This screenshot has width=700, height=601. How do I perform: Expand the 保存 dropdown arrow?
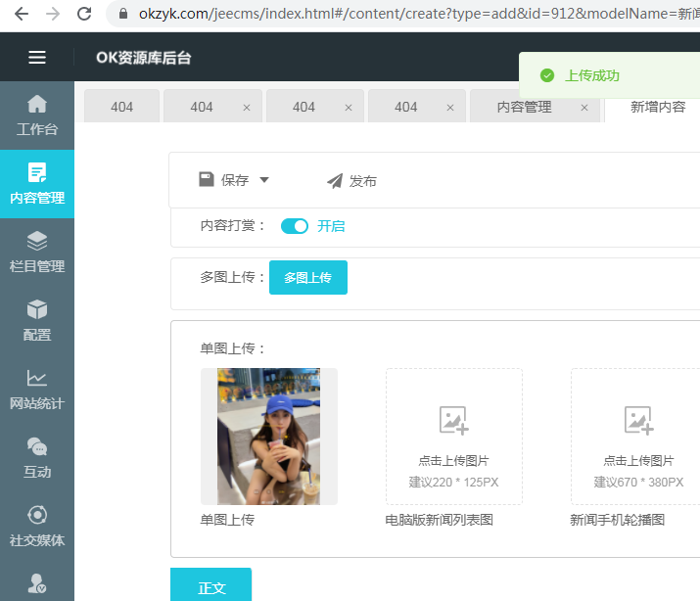click(x=263, y=180)
